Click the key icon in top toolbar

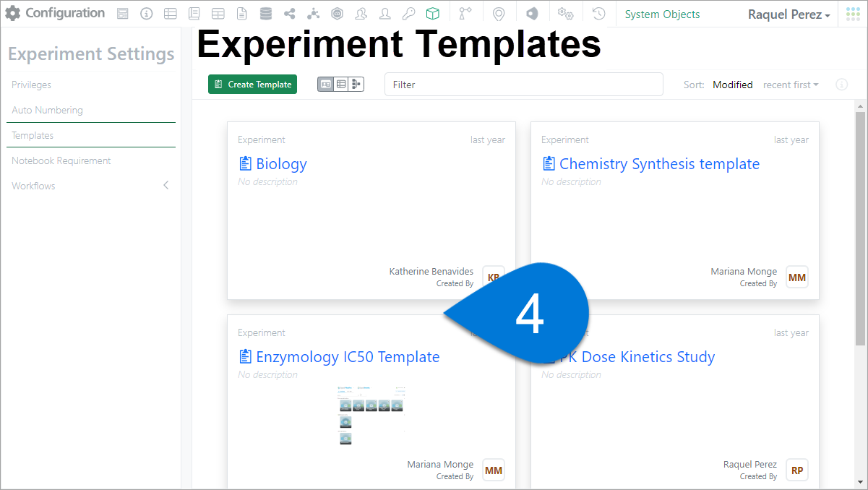pyautogui.click(x=408, y=14)
